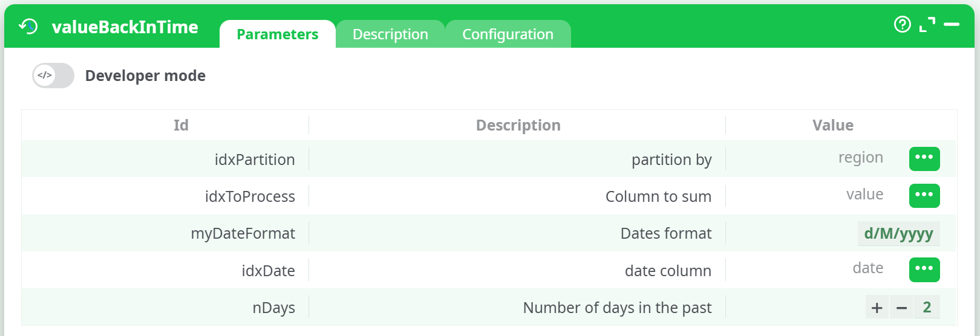Click the Value column header
This screenshot has width=980, height=336.
[x=832, y=125]
